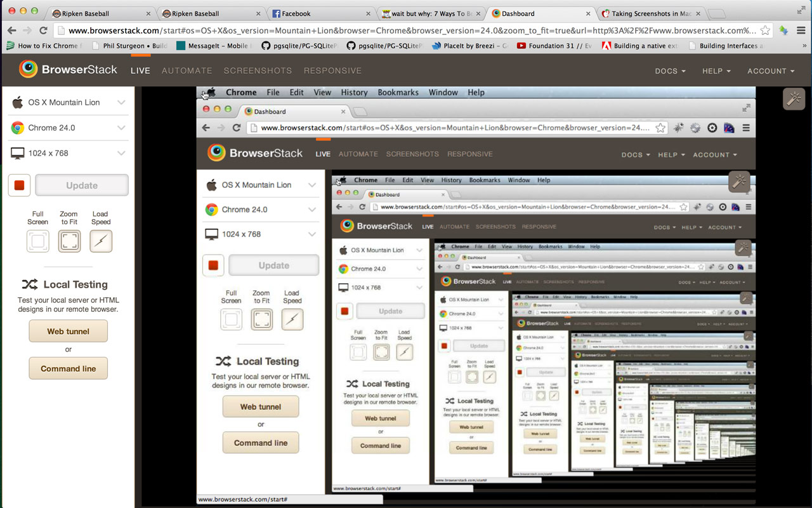Stop the session with the outer red stop button

point(19,185)
